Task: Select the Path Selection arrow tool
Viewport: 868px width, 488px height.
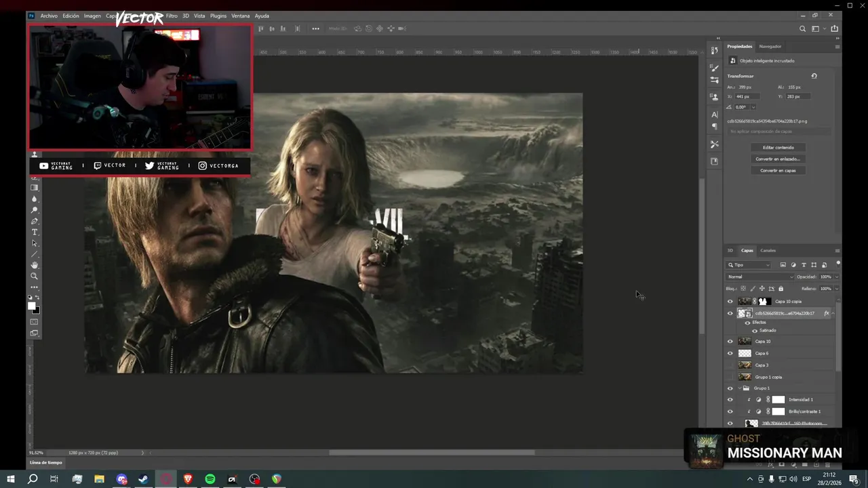Action: pos(35,243)
